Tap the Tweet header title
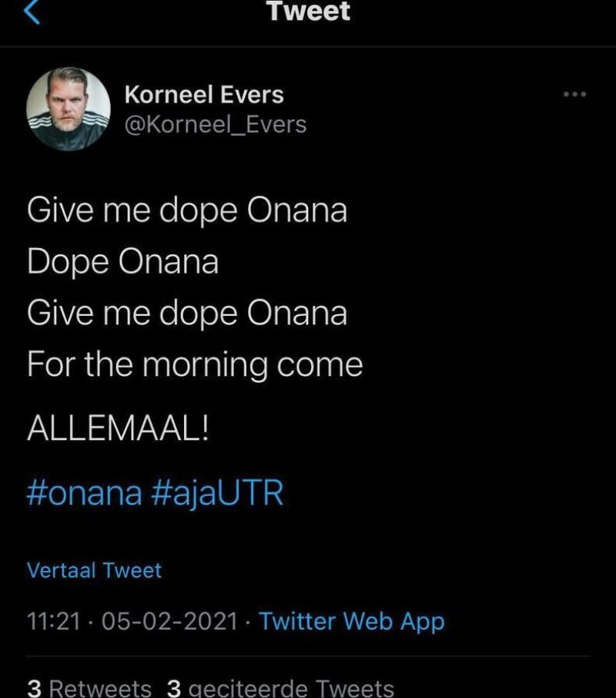The image size is (616, 698). [x=308, y=11]
